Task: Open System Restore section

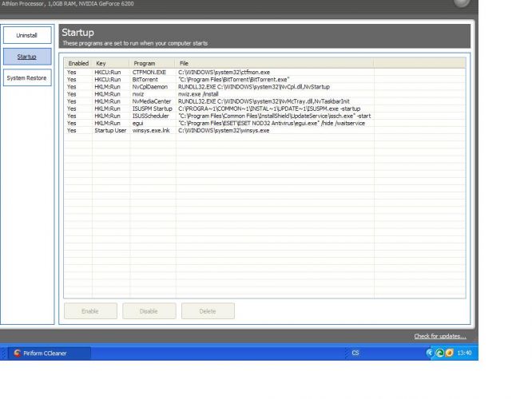Action: click(27, 78)
